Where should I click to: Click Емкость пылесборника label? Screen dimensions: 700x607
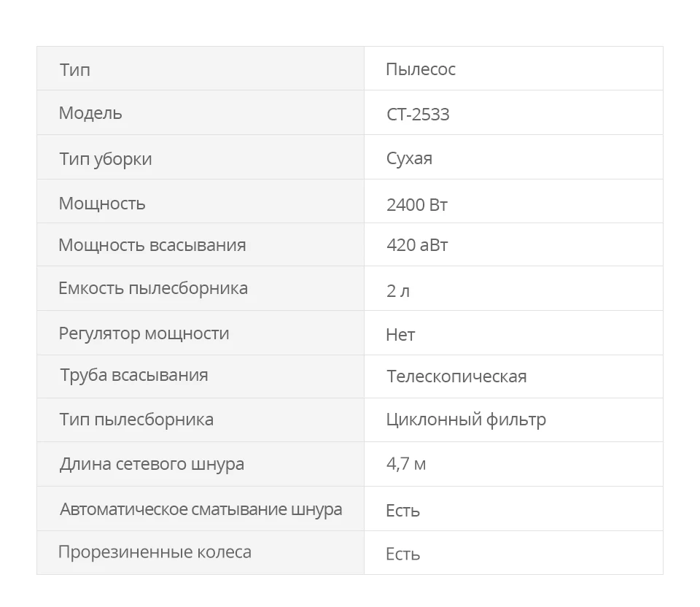(153, 288)
